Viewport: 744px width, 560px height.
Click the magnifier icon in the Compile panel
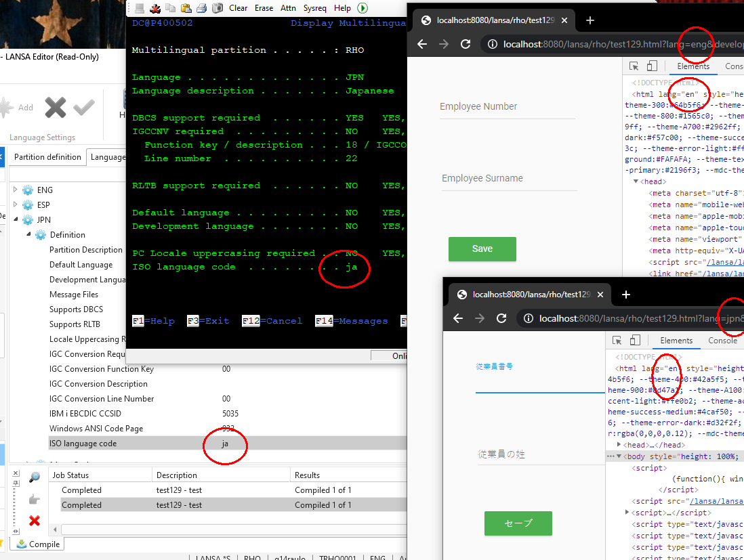[35, 478]
